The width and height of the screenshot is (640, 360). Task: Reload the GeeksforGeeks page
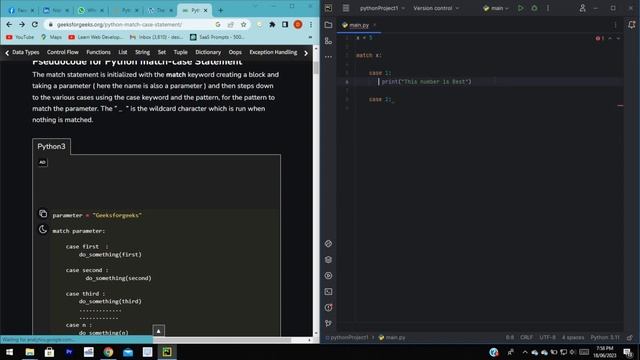click(x=35, y=24)
